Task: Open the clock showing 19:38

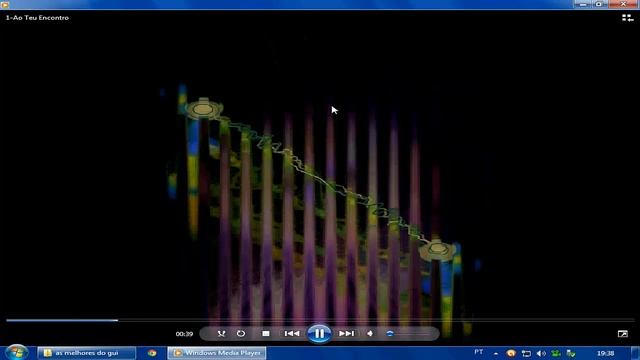Action: pos(605,353)
